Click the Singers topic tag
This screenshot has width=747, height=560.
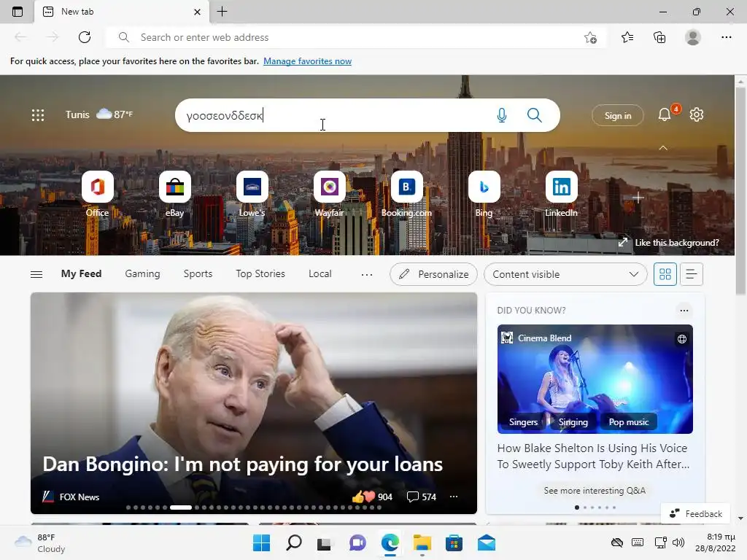(523, 422)
